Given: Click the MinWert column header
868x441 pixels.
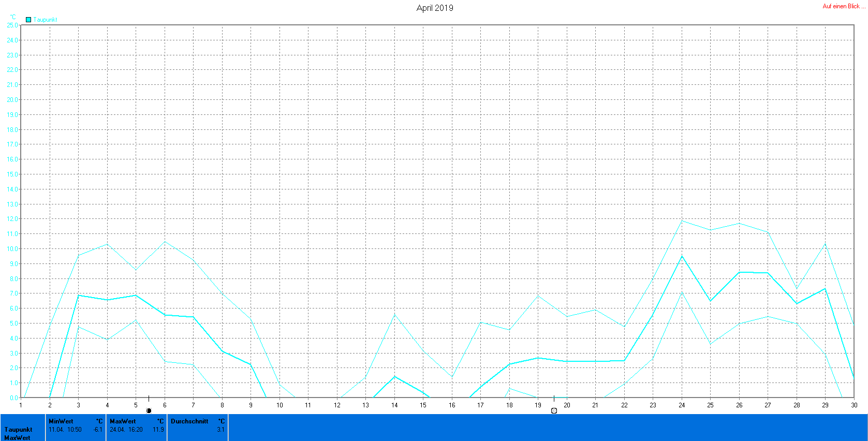Looking at the screenshot, I should pos(61,421).
